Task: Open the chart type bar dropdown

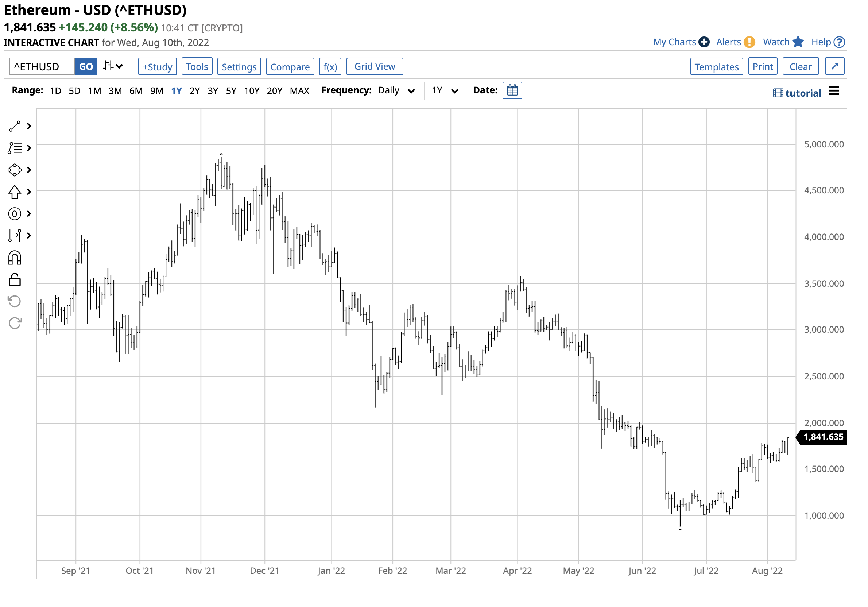Action: [113, 66]
